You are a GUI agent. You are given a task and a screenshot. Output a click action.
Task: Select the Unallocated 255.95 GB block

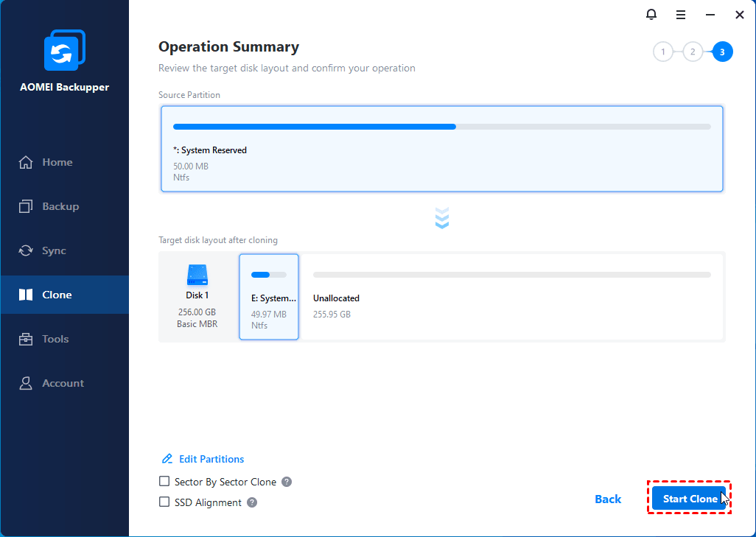click(511, 297)
